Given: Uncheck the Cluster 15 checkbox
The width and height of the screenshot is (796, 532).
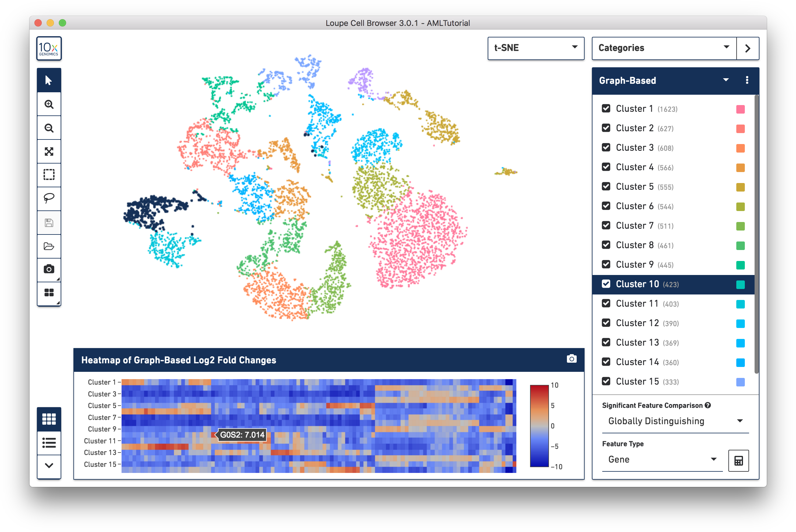Looking at the screenshot, I should [x=606, y=381].
